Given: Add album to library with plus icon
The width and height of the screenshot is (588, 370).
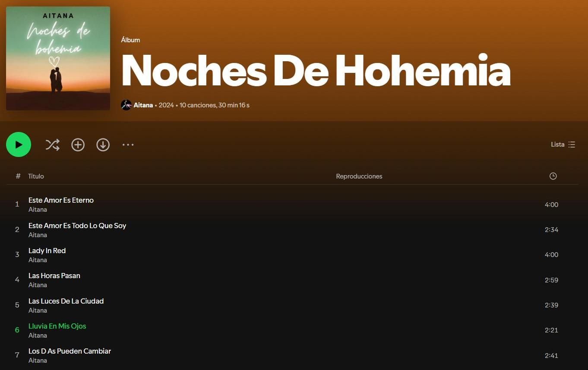Looking at the screenshot, I should (78, 145).
